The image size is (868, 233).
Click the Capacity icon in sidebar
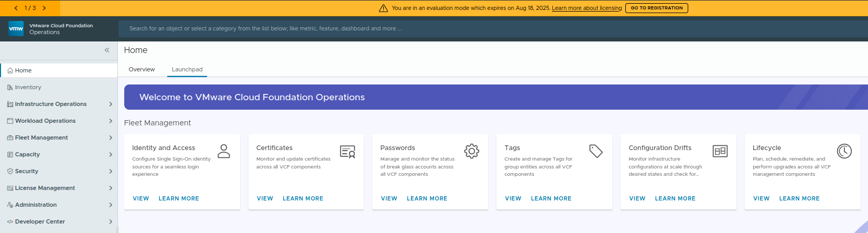pos(10,154)
